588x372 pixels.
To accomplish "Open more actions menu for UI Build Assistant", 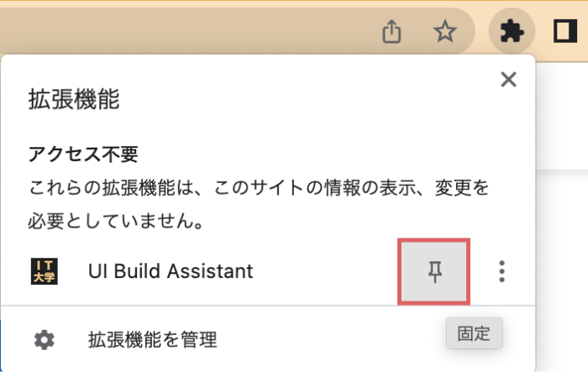I will coord(501,271).
